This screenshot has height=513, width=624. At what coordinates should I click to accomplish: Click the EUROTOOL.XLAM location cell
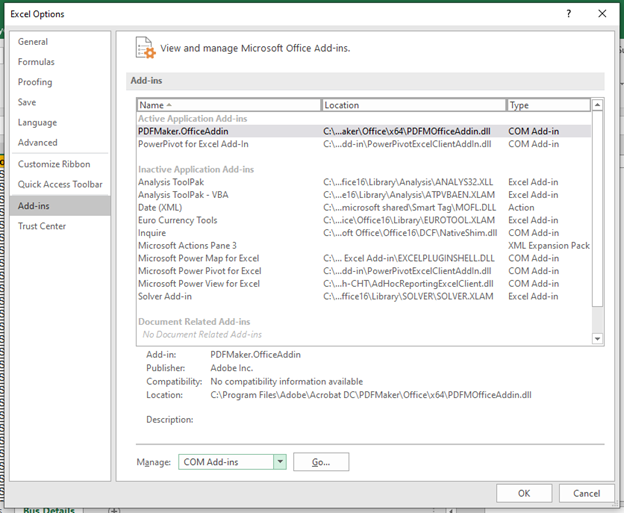409,220
